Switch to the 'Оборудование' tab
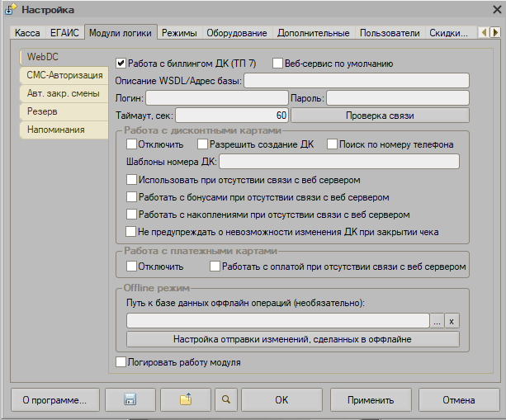 coord(237,33)
